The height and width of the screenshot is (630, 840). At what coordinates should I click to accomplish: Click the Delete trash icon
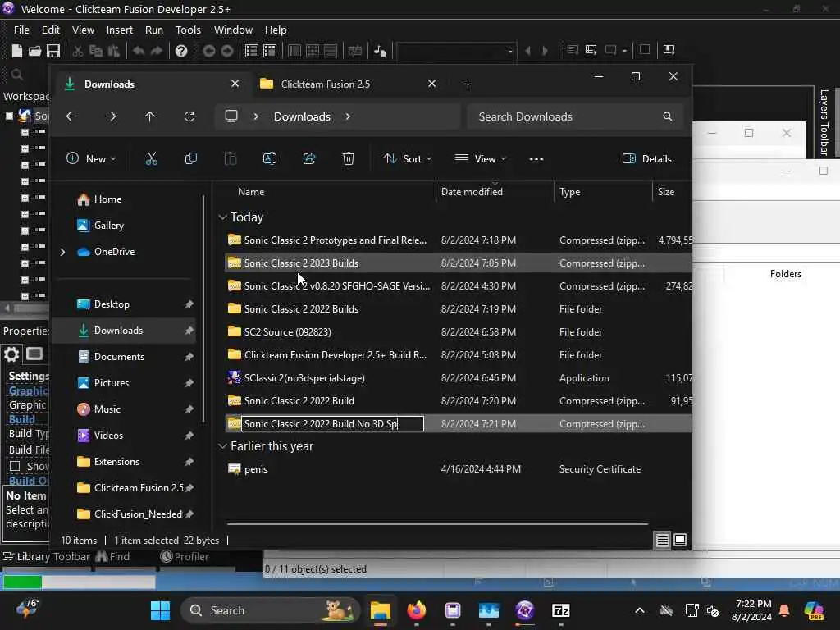348,158
